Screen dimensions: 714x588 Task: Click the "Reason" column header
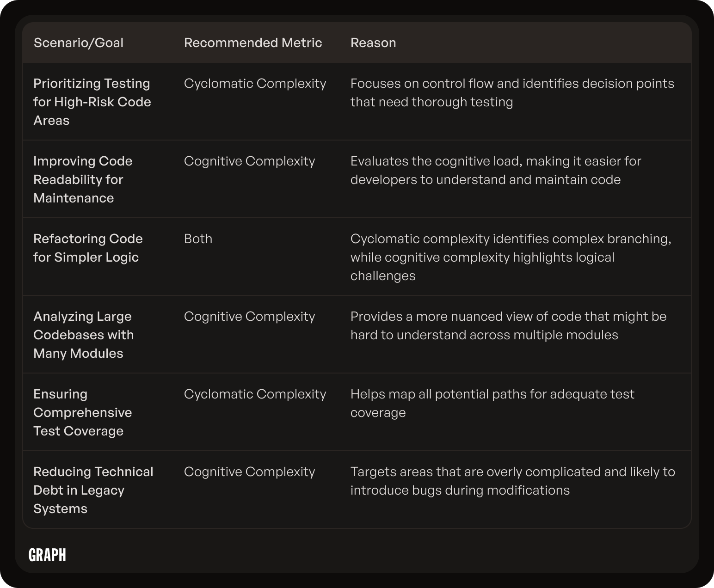pyautogui.click(x=373, y=43)
